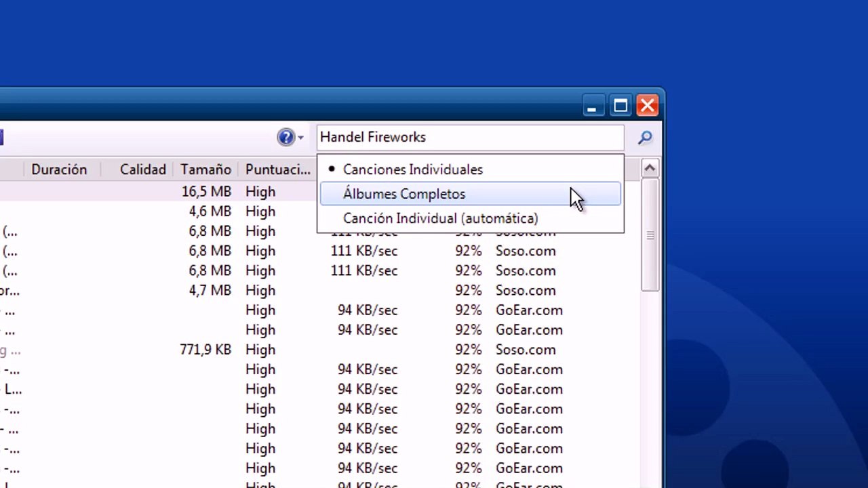Sort by Calidad column header
868x488 pixels.
pos(139,169)
